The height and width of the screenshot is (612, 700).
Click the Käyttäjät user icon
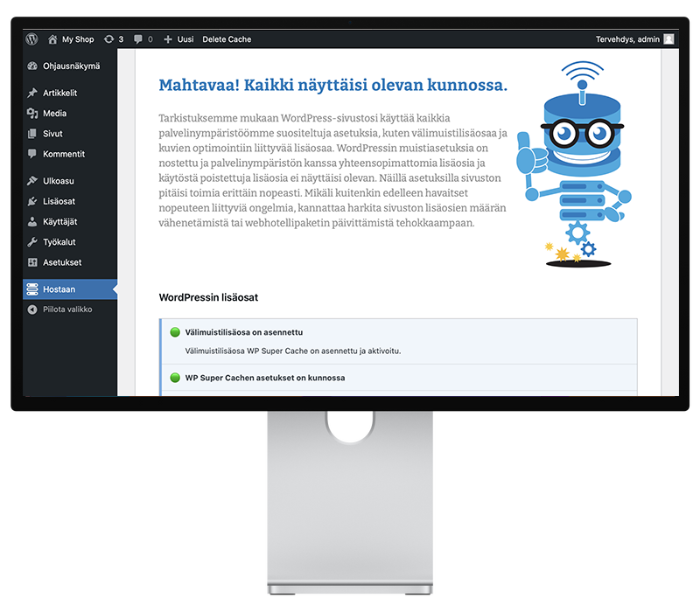coord(32,222)
